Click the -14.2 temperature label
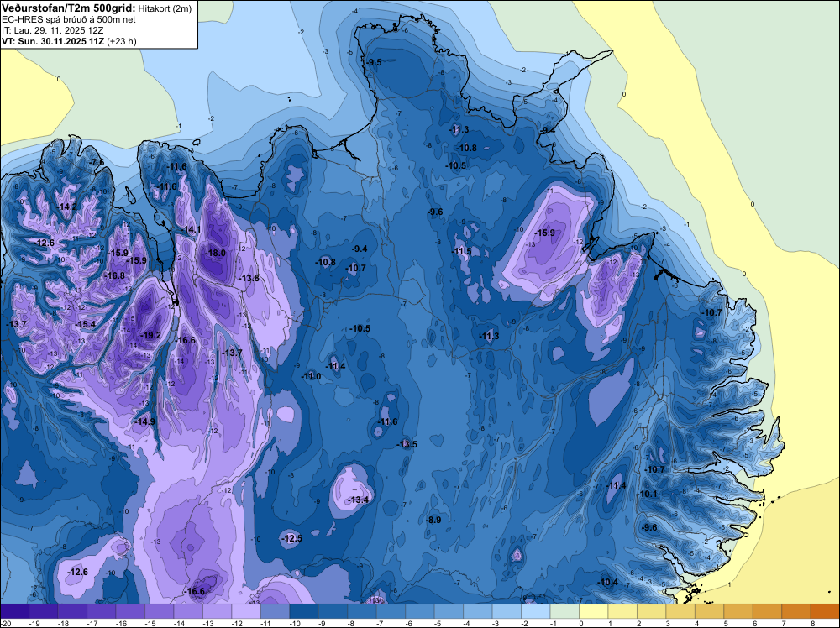 [67, 207]
